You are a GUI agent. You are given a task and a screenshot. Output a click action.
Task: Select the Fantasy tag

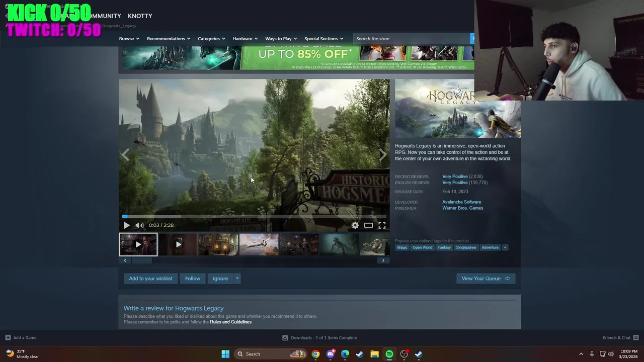coord(444,247)
